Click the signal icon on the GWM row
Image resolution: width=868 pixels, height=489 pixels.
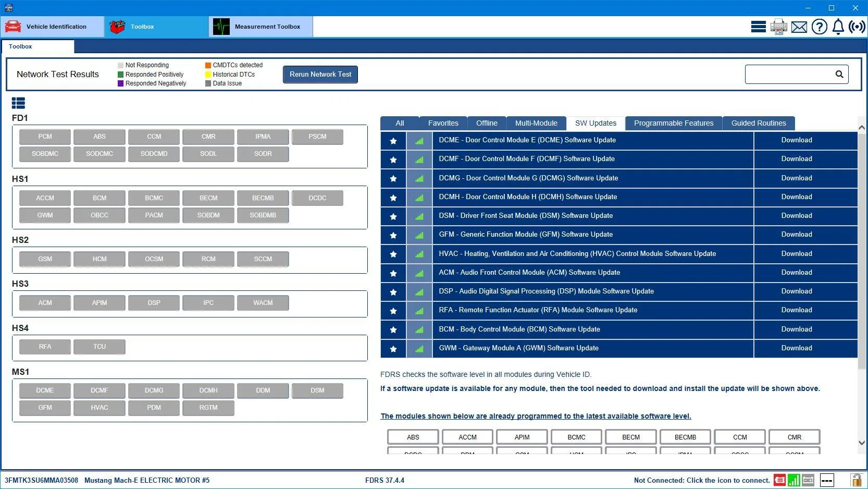[x=419, y=349]
